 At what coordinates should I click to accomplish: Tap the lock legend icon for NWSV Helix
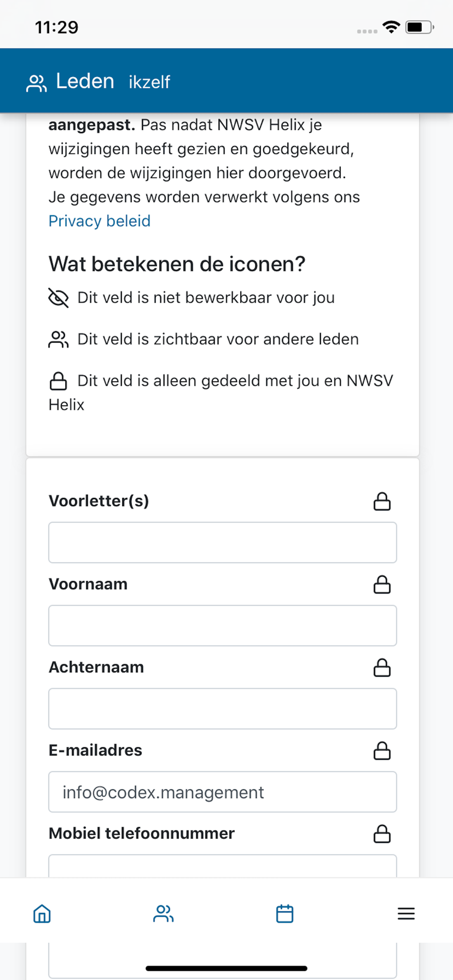tap(58, 381)
